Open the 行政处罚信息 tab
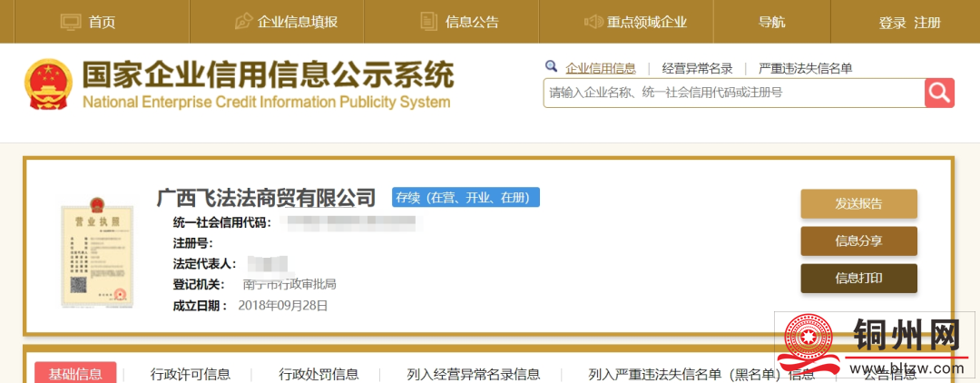Image resolution: width=980 pixels, height=383 pixels. 318,374
